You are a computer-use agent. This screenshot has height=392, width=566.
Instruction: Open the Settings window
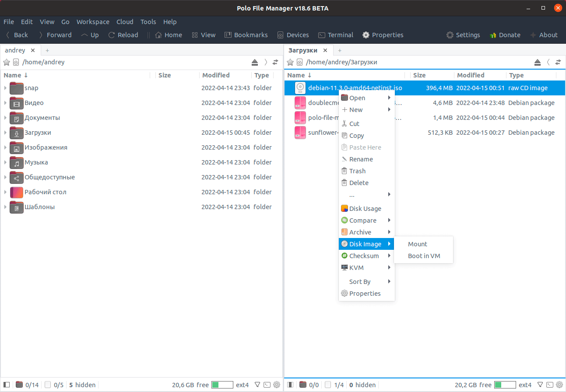coord(463,35)
